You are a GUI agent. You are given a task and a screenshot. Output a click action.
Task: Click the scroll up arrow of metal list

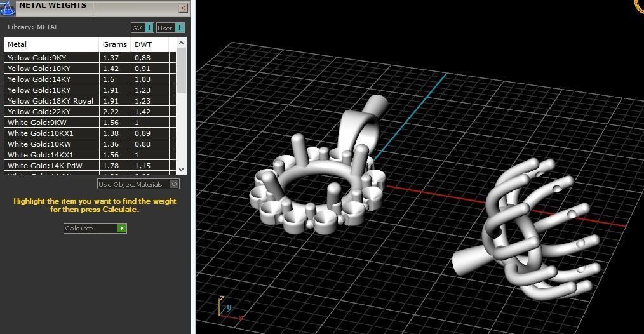click(181, 43)
